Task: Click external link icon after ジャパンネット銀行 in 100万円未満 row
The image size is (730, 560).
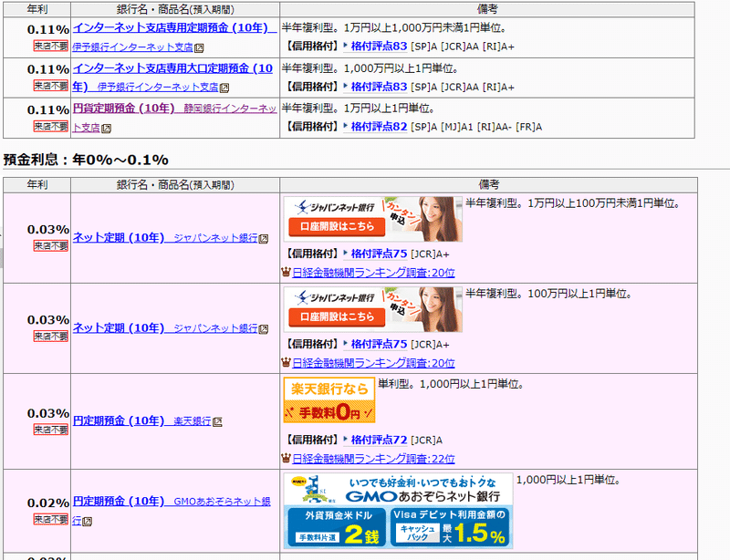Action: (264, 239)
